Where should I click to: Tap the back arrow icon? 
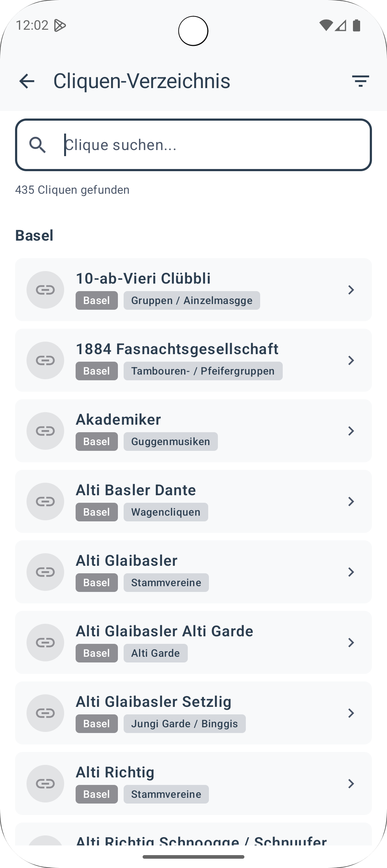click(27, 81)
